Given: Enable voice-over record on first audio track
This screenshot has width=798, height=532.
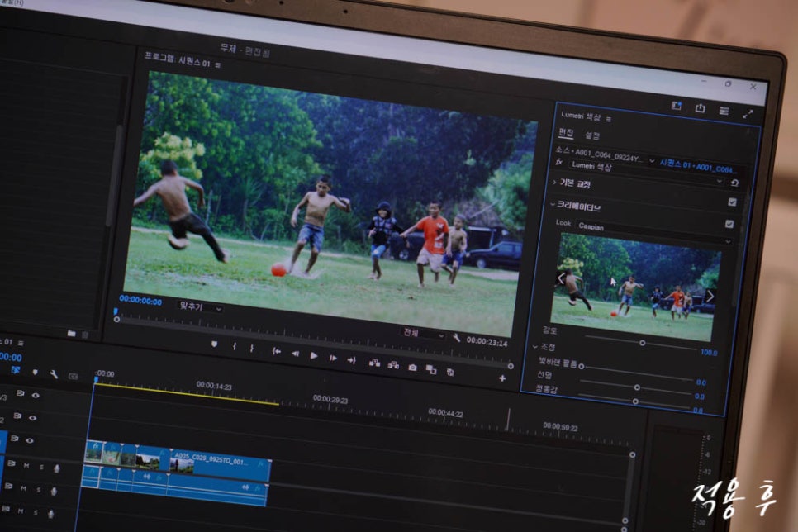Looking at the screenshot, I should [x=56, y=468].
